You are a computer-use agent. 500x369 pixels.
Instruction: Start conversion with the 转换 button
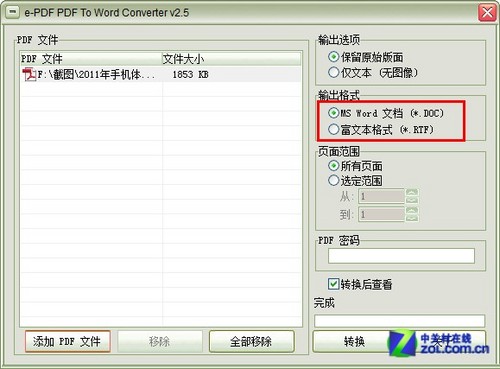pyautogui.click(x=354, y=341)
